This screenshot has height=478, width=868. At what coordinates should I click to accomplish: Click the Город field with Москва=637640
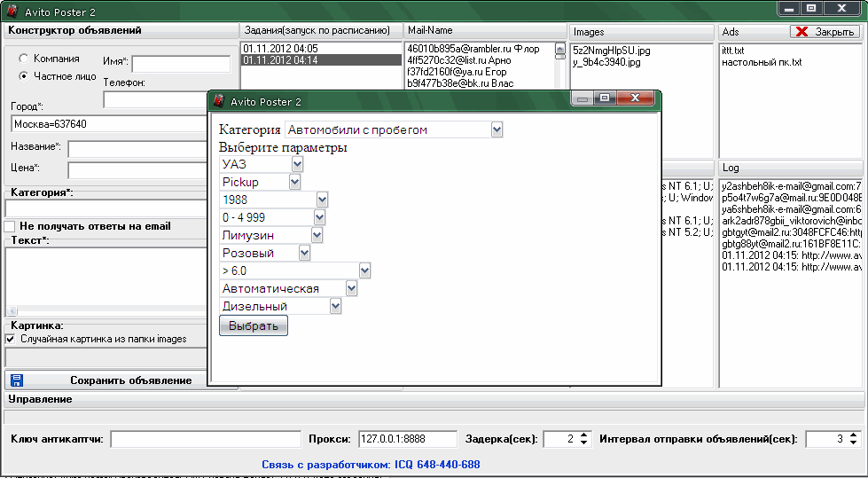pos(109,124)
